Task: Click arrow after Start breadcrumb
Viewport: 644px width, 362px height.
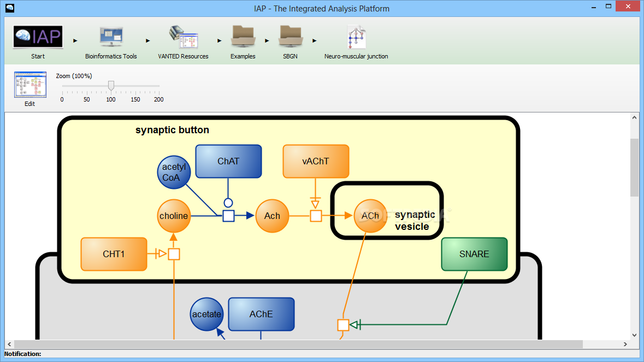Action: (x=75, y=40)
